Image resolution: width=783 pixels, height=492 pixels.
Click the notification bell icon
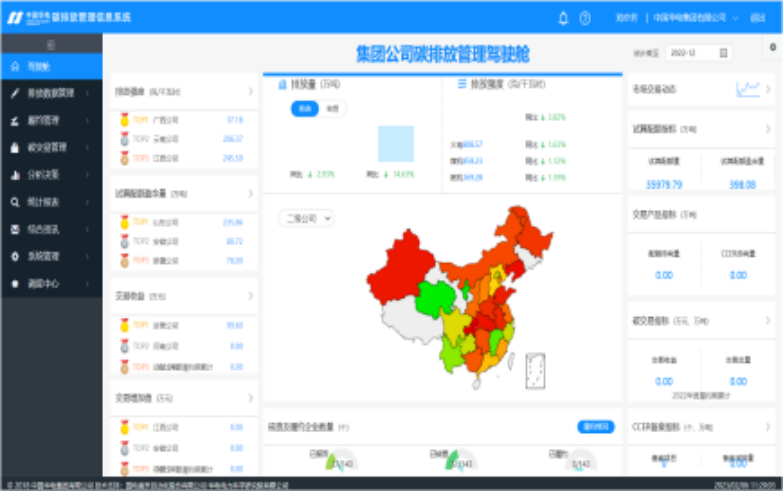click(x=563, y=18)
